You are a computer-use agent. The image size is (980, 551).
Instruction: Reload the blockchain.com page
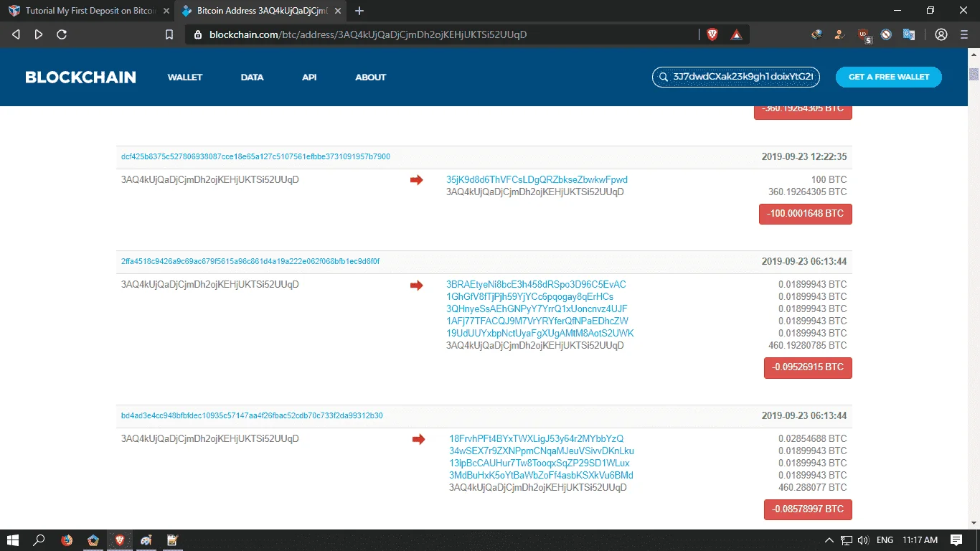point(62,34)
